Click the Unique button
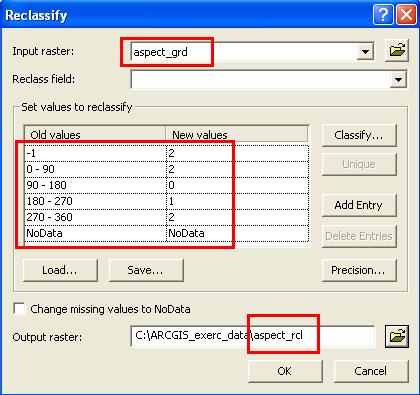The width and height of the screenshot is (420, 395). 359,164
